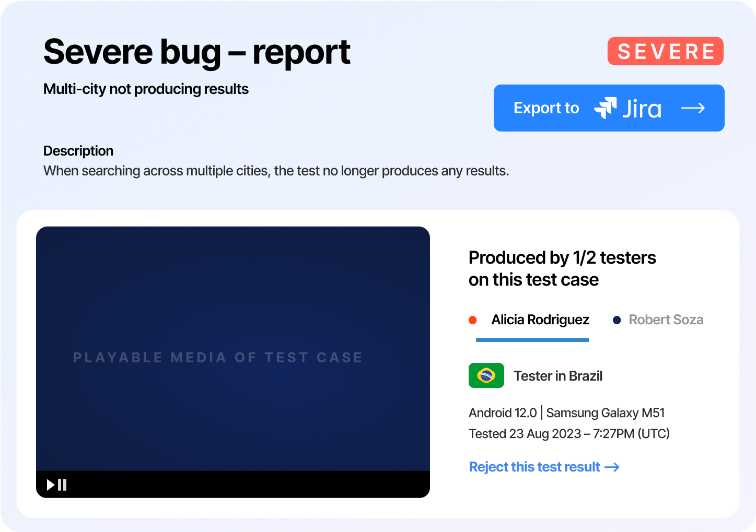Click the Brazil flag icon
The width and height of the screenshot is (756, 532).
486,375
